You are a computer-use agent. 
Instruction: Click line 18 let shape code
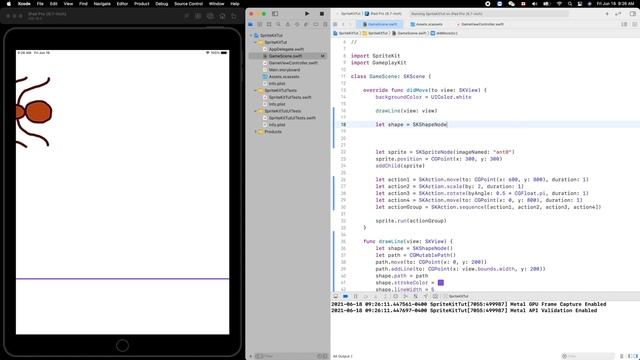click(411, 124)
